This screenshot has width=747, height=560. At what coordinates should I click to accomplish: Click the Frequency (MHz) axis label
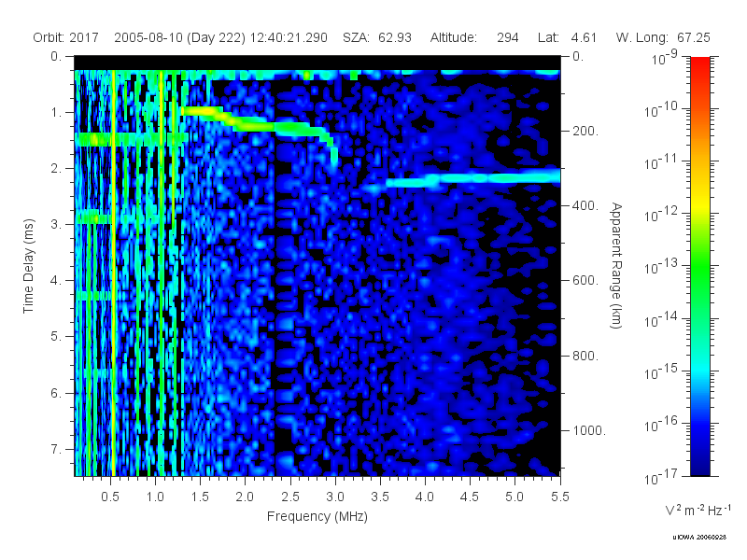coord(317,517)
